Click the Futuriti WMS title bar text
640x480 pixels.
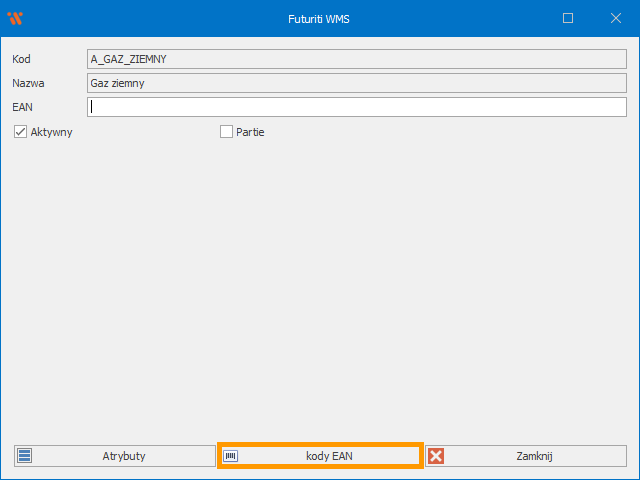[319, 18]
